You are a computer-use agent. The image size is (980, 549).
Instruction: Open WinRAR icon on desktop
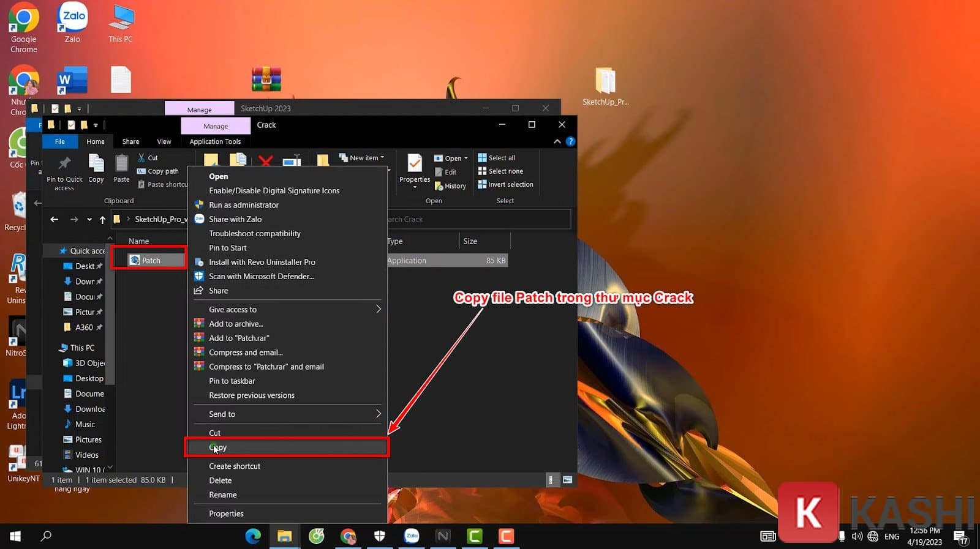tap(266, 80)
